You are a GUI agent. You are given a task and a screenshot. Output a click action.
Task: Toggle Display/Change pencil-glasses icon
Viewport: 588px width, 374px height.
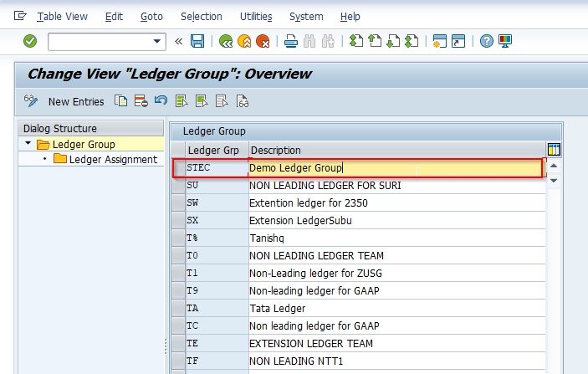pos(31,101)
